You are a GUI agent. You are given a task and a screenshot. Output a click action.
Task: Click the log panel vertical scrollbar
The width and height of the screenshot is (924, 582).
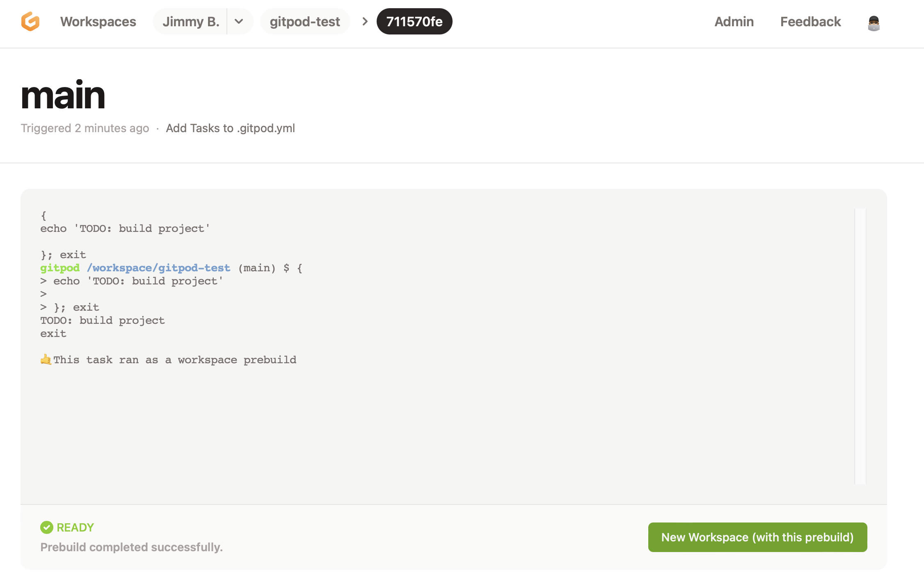click(x=860, y=346)
